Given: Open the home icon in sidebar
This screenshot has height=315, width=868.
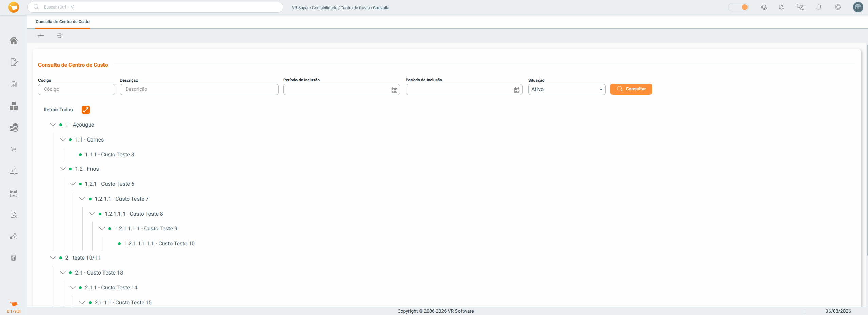Looking at the screenshot, I should point(14,40).
